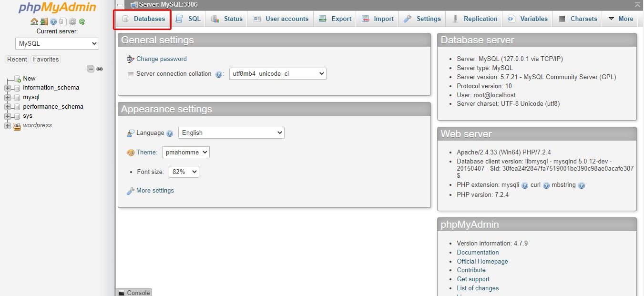Viewport: 644px width, 296px height.
Task: Open the Variables tab
Action: (528, 19)
